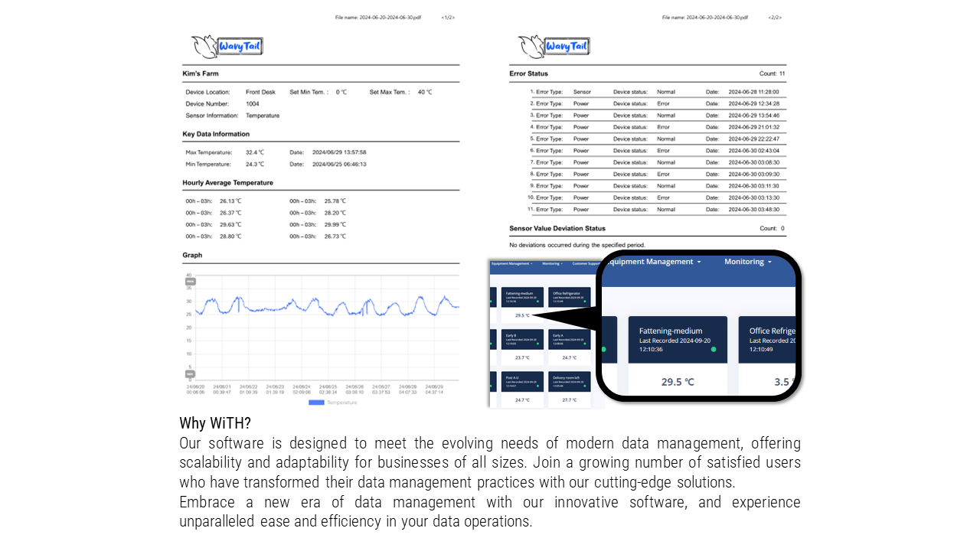The height and width of the screenshot is (551, 980).
Task: Click the Graph section heading
Action: [192, 255]
